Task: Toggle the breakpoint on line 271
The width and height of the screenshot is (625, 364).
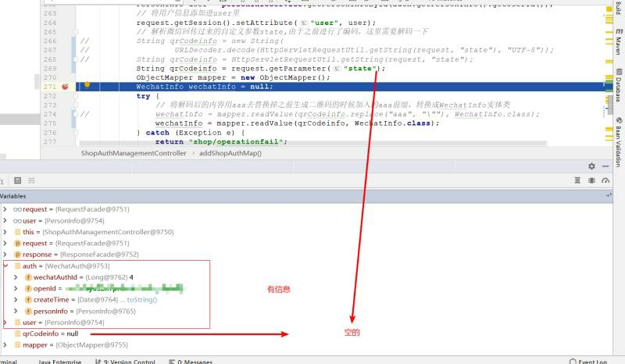Action: point(65,87)
